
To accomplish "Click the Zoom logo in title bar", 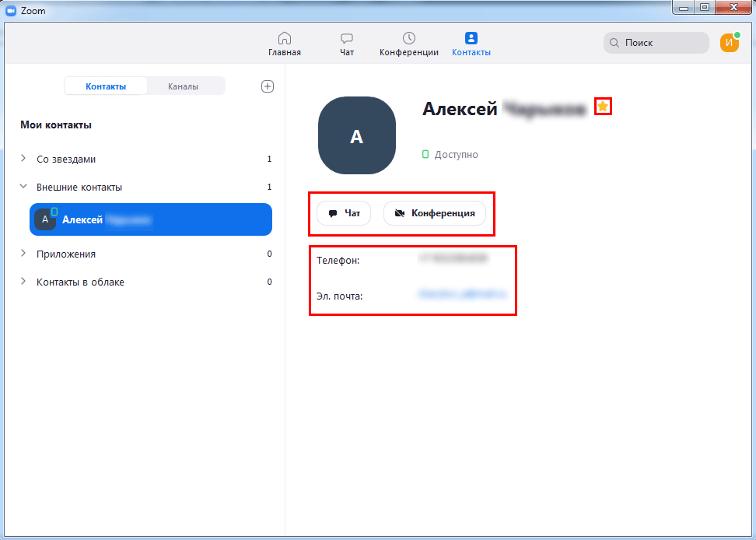I will point(11,11).
